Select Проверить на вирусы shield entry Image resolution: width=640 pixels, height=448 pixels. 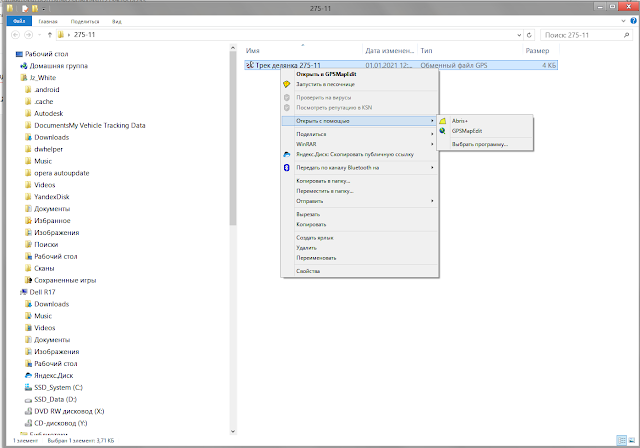click(x=360, y=98)
